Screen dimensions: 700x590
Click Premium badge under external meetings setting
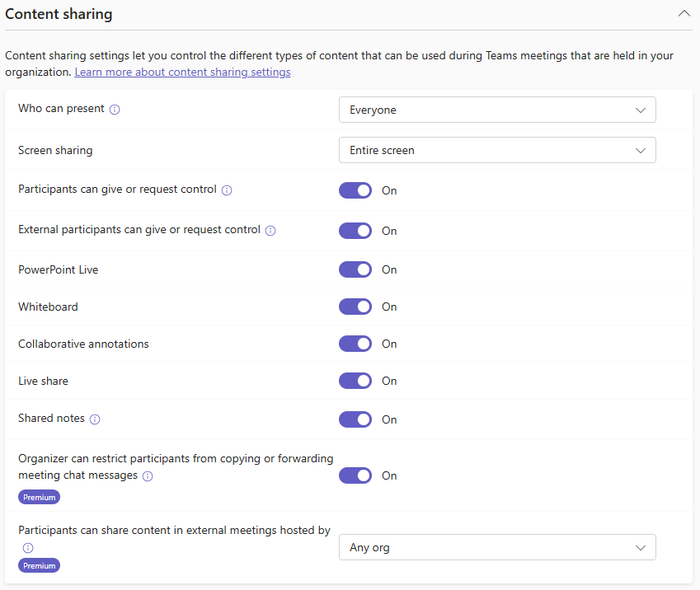pyautogui.click(x=39, y=566)
